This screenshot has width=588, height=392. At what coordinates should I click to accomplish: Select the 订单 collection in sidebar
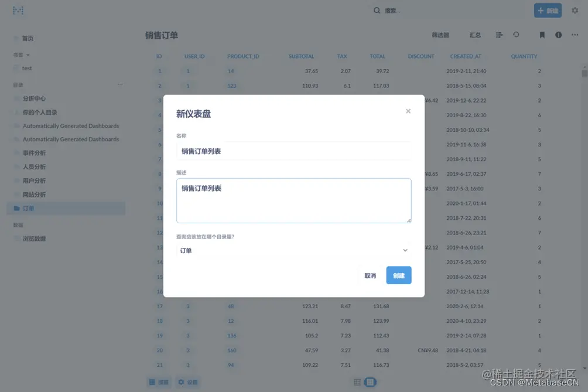[66, 208]
